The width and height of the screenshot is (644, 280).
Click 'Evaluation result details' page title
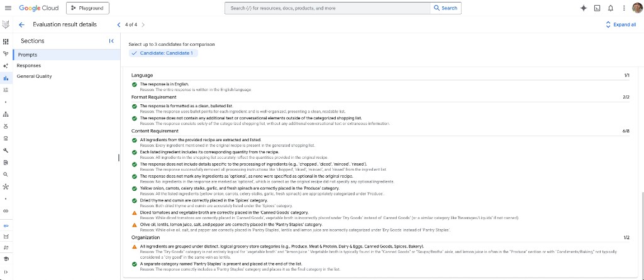[x=65, y=24]
